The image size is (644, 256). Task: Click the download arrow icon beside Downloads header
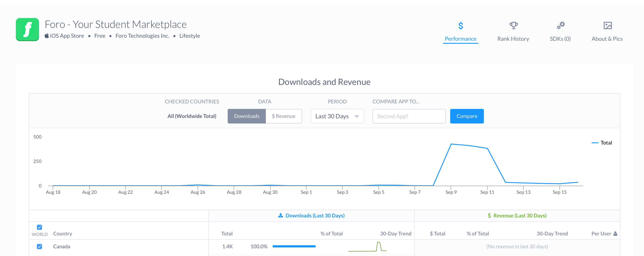click(x=280, y=215)
